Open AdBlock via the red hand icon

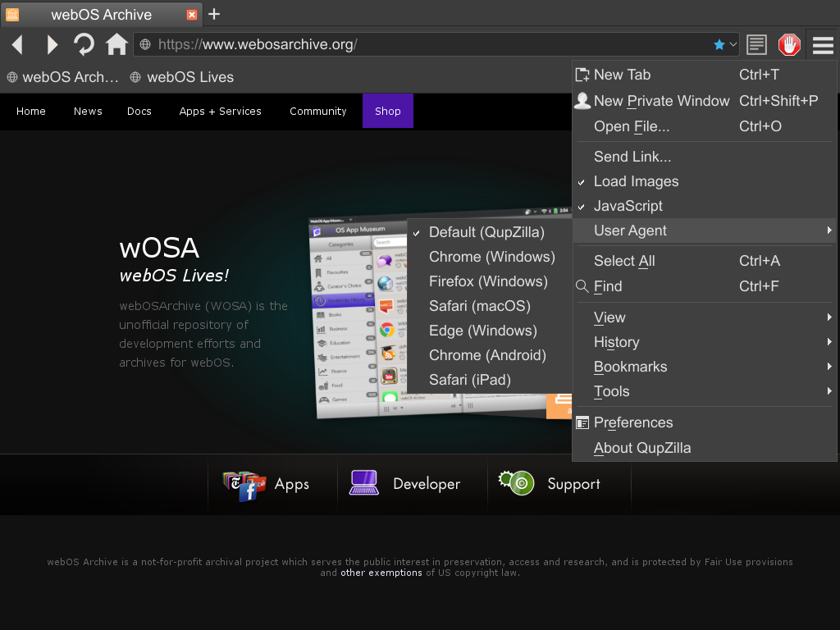[789, 44]
